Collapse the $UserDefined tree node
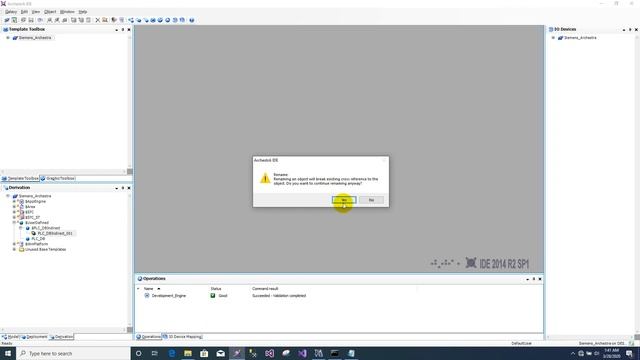 click(14, 222)
